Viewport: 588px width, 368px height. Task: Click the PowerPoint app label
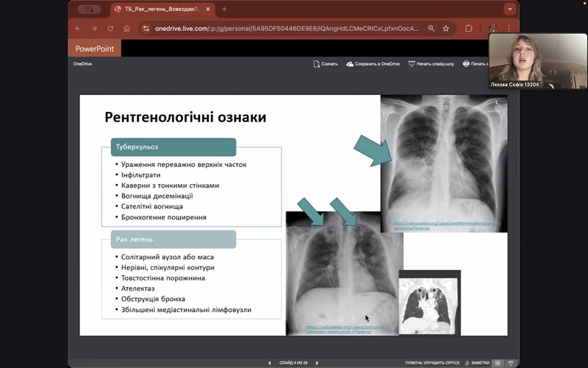tap(94, 49)
